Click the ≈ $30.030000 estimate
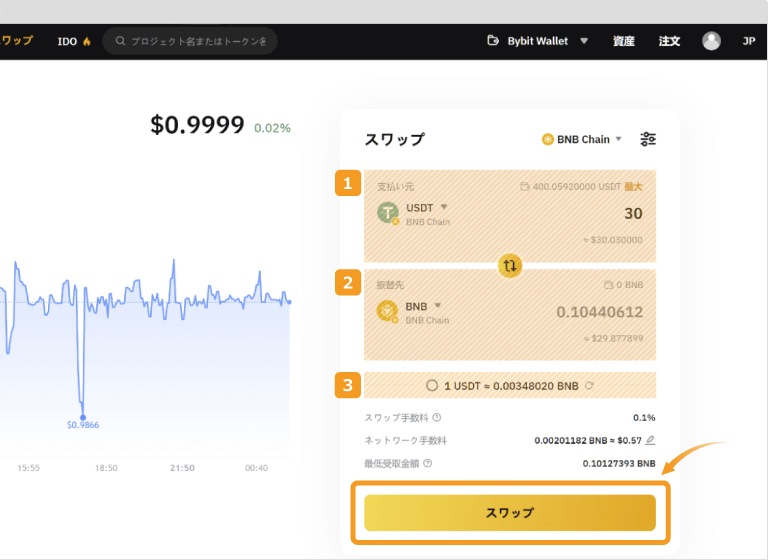Screen dimensions: 768x560 coord(612,240)
